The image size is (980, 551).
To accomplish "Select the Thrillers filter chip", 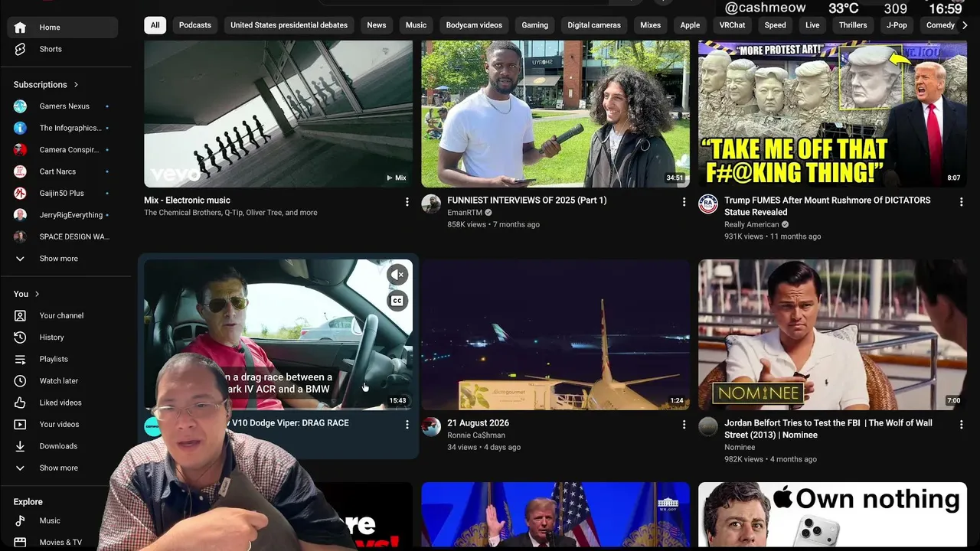I will pyautogui.click(x=853, y=25).
